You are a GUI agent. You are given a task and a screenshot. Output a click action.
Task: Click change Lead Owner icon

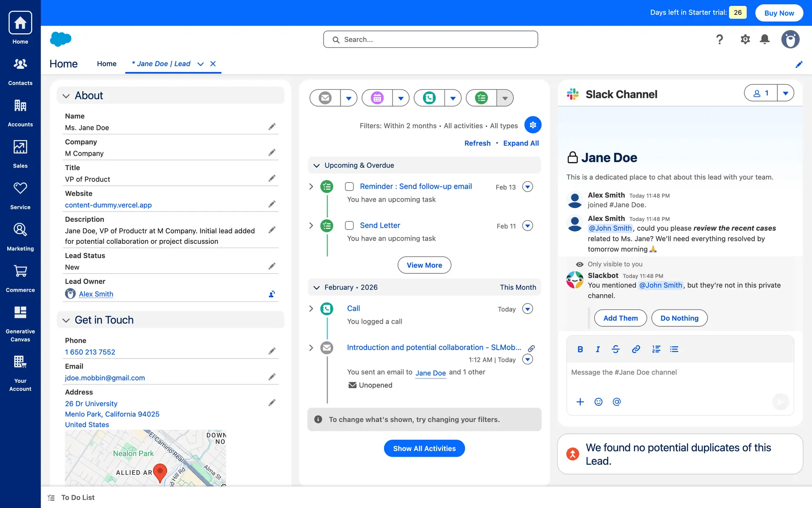(272, 294)
